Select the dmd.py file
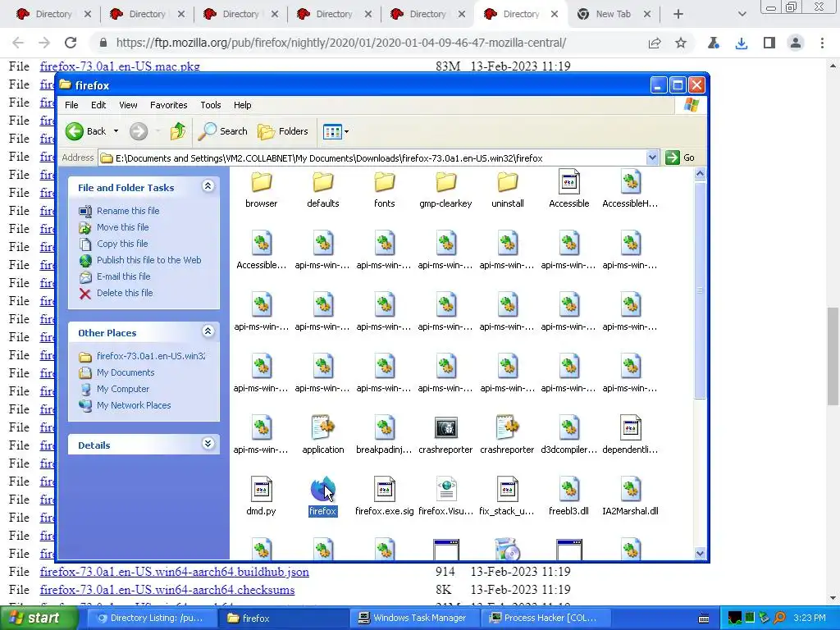 (x=262, y=489)
